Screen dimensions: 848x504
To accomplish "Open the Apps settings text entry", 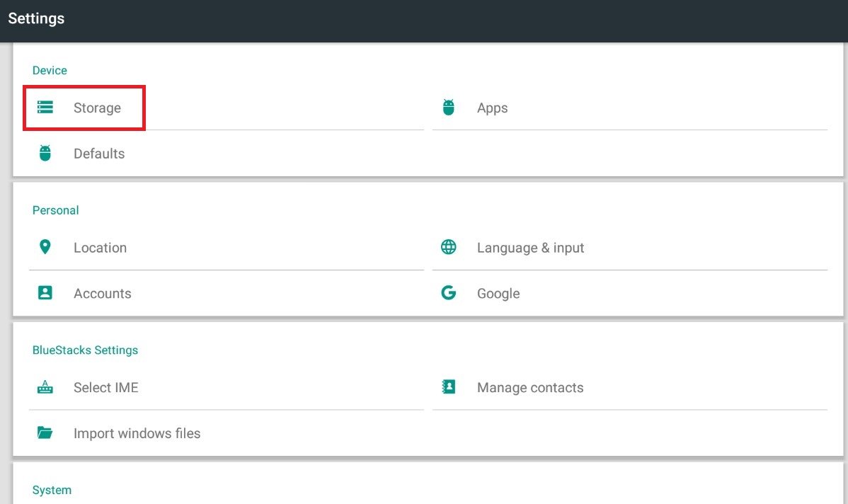I will (x=492, y=108).
